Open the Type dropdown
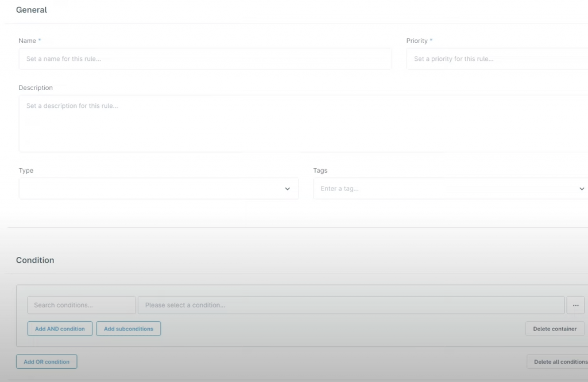 (158, 188)
